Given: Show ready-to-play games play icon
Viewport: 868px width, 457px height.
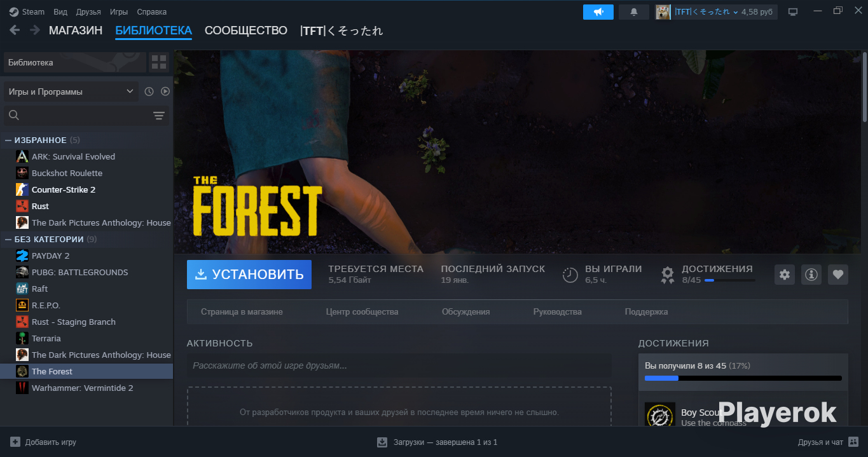Looking at the screenshot, I should [x=165, y=92].
